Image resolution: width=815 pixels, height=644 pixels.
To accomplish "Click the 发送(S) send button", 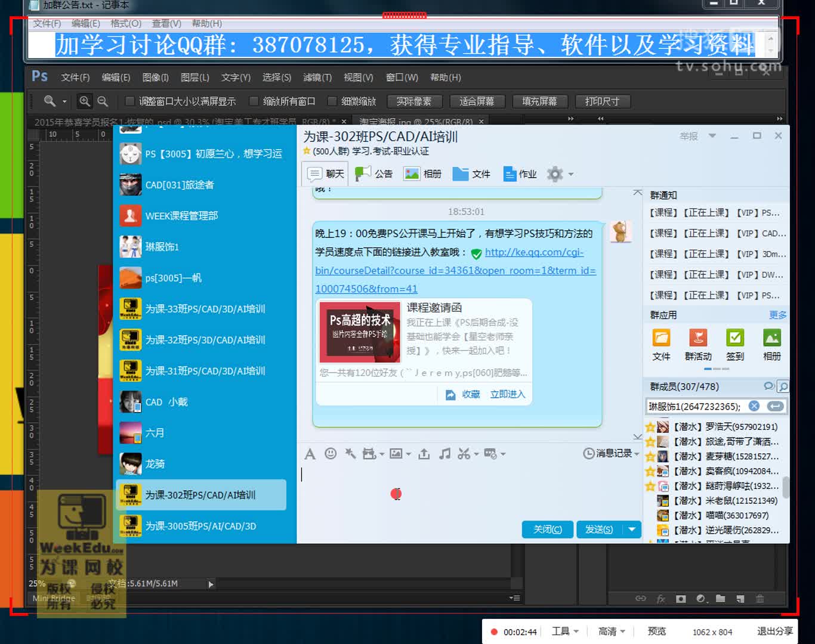I will click(x=600, y=530).
